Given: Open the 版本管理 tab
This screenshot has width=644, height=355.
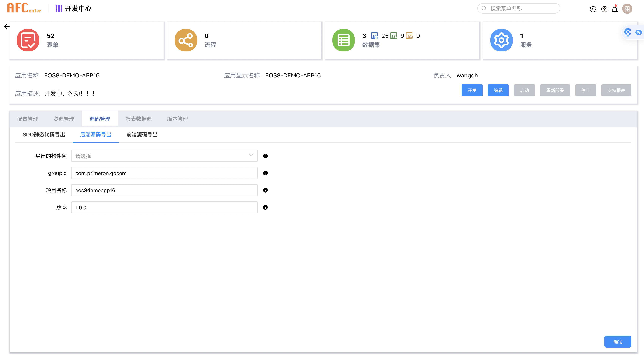Looking at the screenshot, I should pyautogui.click(x=177, y=119).
